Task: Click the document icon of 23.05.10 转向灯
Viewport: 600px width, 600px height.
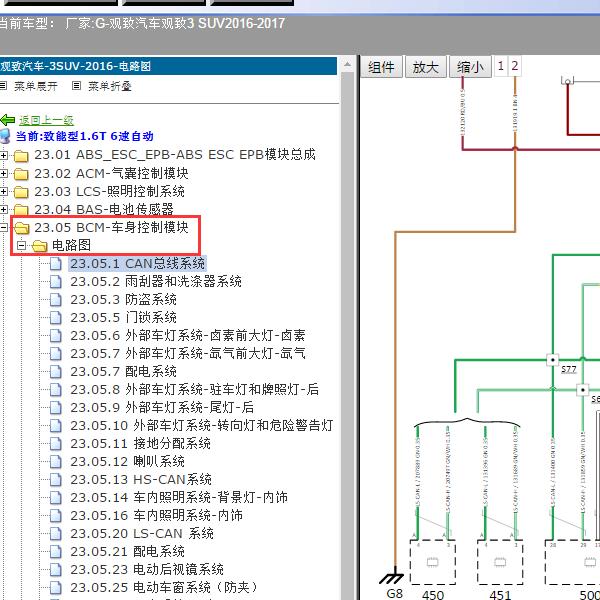Action: click(x=56, y=426)
